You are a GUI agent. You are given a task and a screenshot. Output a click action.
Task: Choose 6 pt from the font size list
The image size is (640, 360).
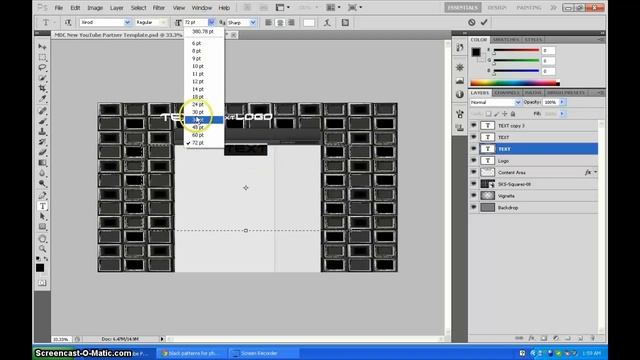[197, 43]
